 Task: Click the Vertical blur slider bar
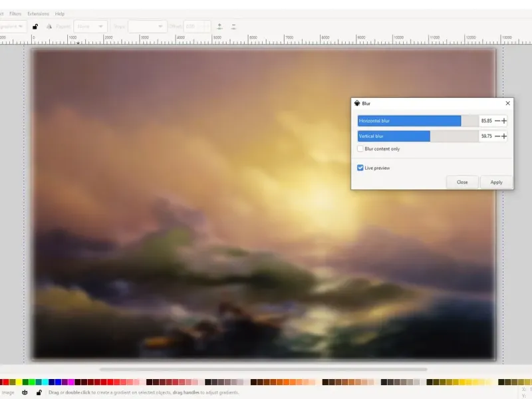[418, 136]
